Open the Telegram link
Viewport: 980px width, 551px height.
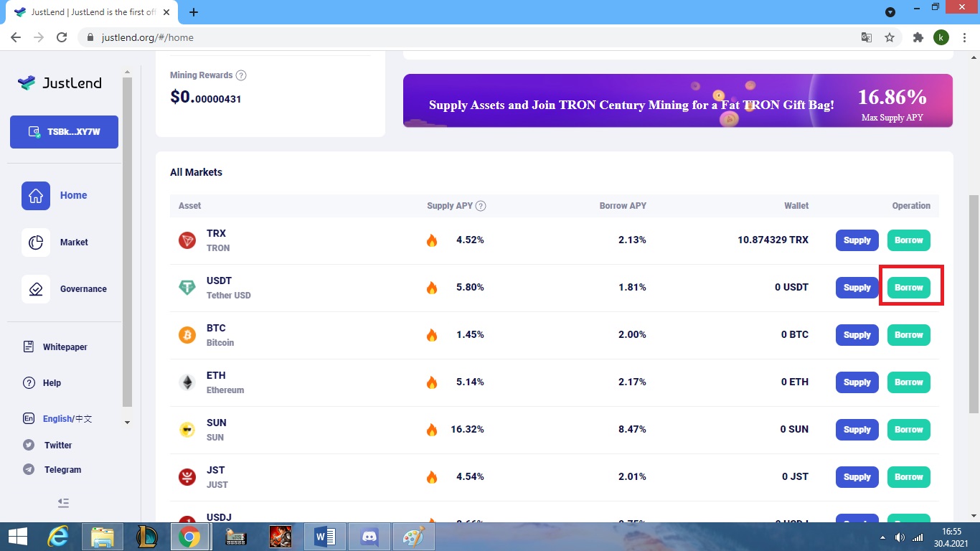[52, 470]
